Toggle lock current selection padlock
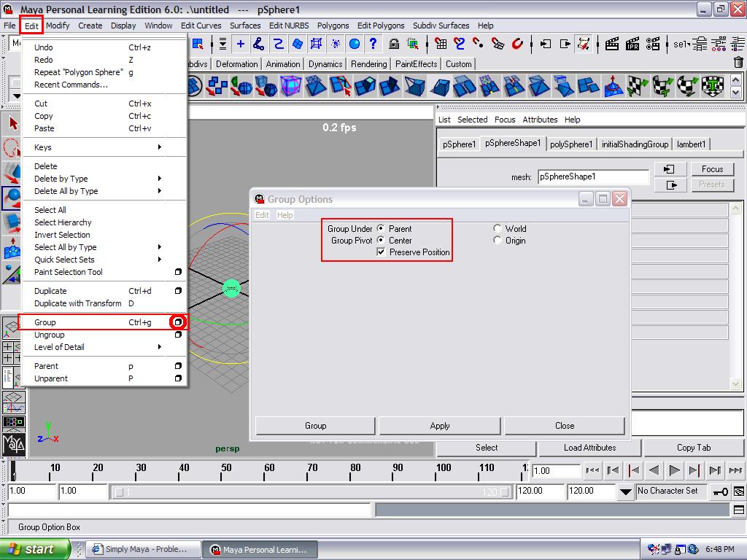Image resolution: width=747 pixels, height=560 pixels. pos(393,44)
